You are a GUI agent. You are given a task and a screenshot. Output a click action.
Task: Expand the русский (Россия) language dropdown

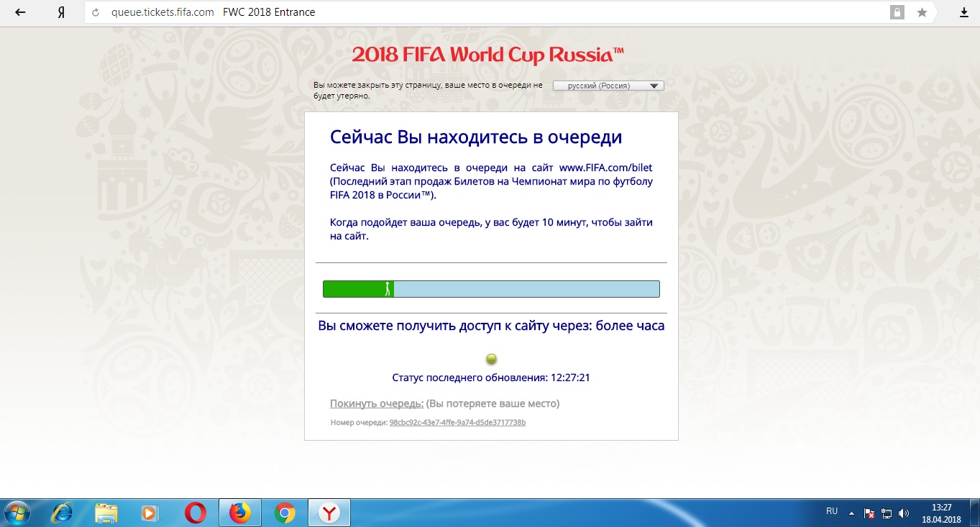[x=608, y=86]
